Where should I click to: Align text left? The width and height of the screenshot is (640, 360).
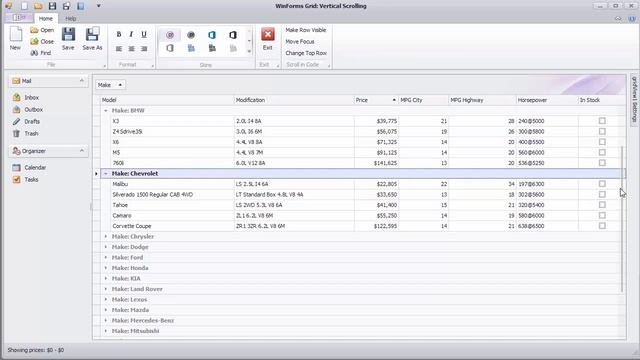(x=119, y=49)
